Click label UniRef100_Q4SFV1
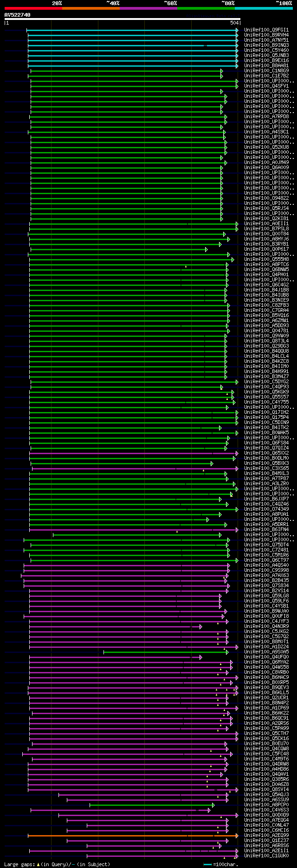The height and width of the screenshot is (868, 297). [266, 86]
